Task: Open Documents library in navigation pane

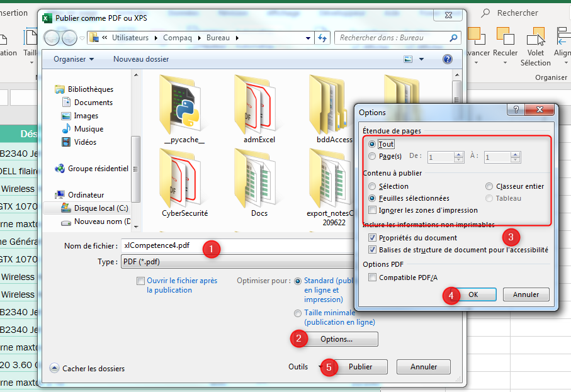Action: [x=88, y=103]
